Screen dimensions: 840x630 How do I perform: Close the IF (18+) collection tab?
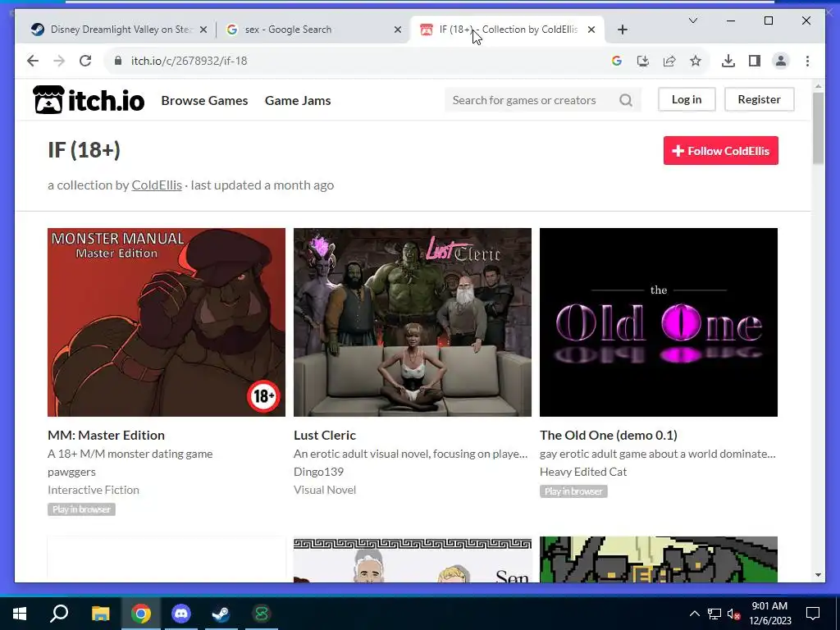[591, 30]
